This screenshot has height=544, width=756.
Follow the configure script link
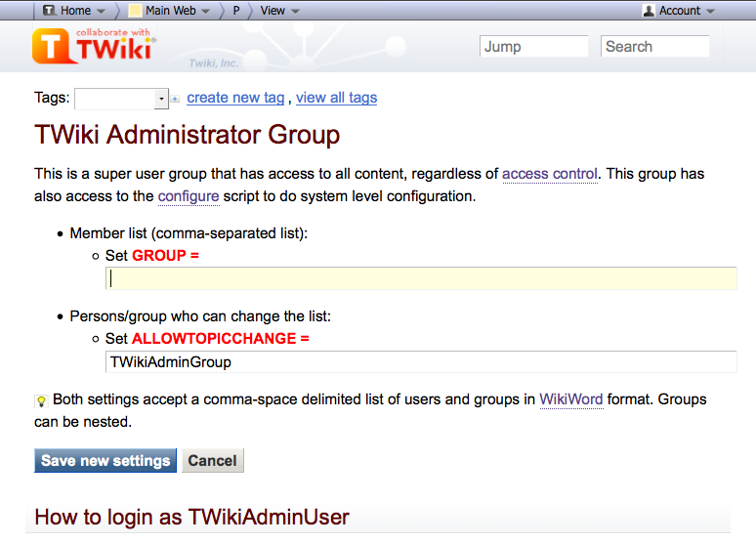(189, 195)
